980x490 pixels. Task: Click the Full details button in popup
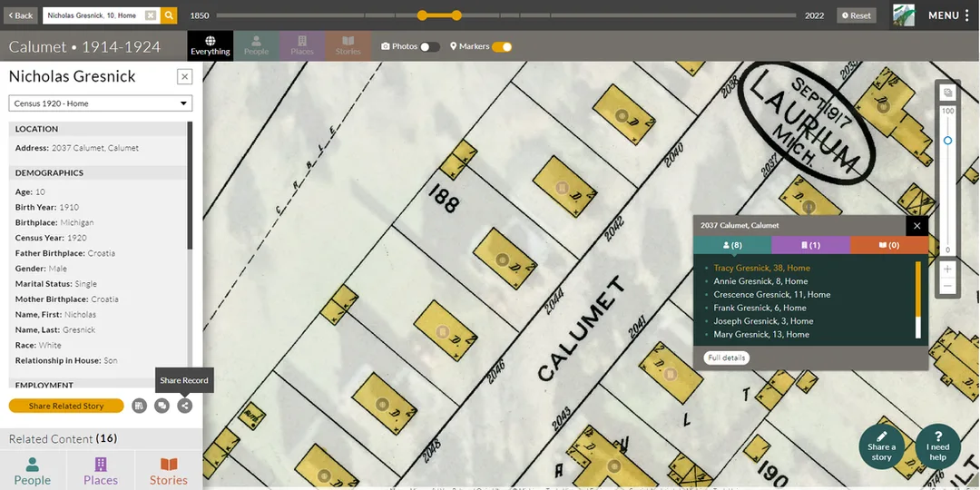(x=726, y=358)
